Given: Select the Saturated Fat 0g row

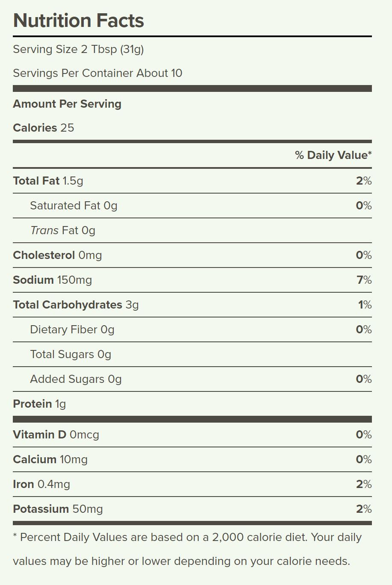Looking at the screenshot, I should coord(192,206).
